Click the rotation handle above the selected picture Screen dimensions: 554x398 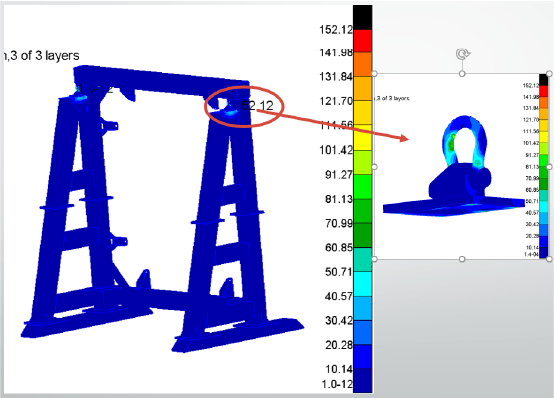tap(462, 54)
